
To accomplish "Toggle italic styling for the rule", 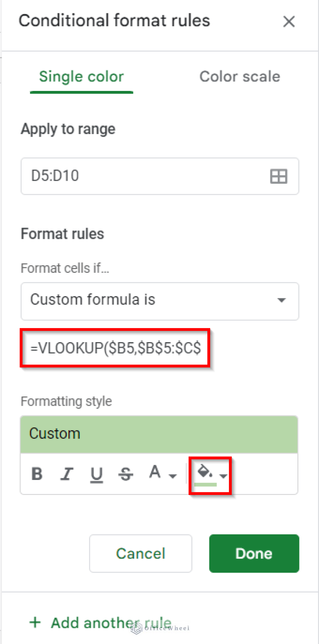I will [x=66, y=474].
